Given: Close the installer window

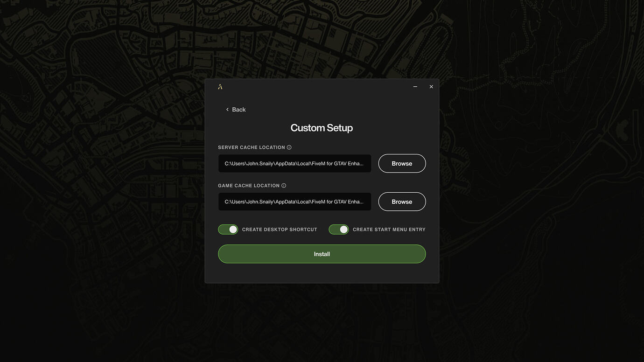Looking at the screenshot, I should (x=431, y=87).
